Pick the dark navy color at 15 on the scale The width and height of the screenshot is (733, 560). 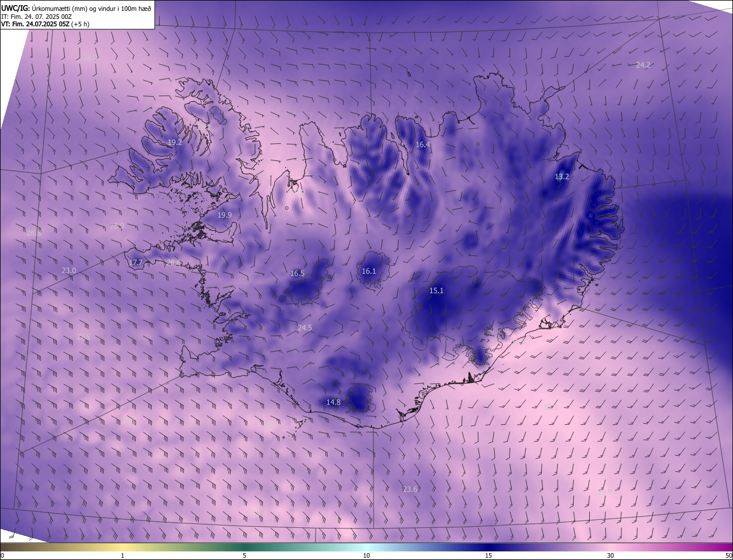pos(488,547)
